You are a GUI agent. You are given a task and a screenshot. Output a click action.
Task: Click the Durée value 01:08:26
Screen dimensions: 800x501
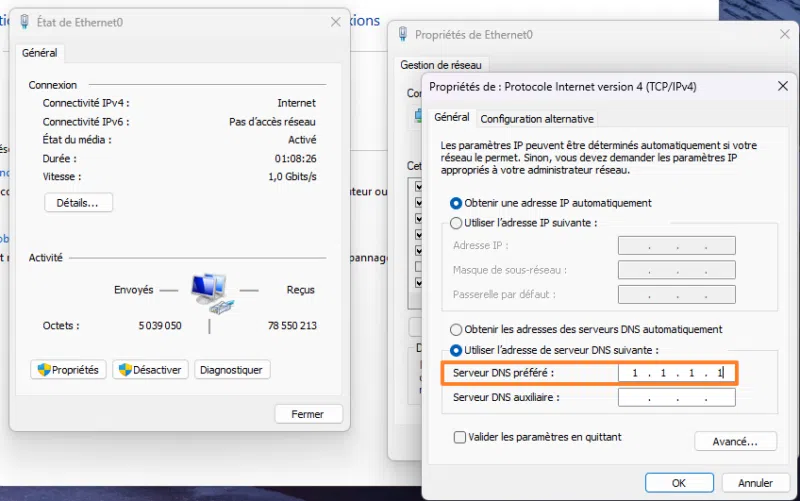pyautogui.click(x=295, y=159)
